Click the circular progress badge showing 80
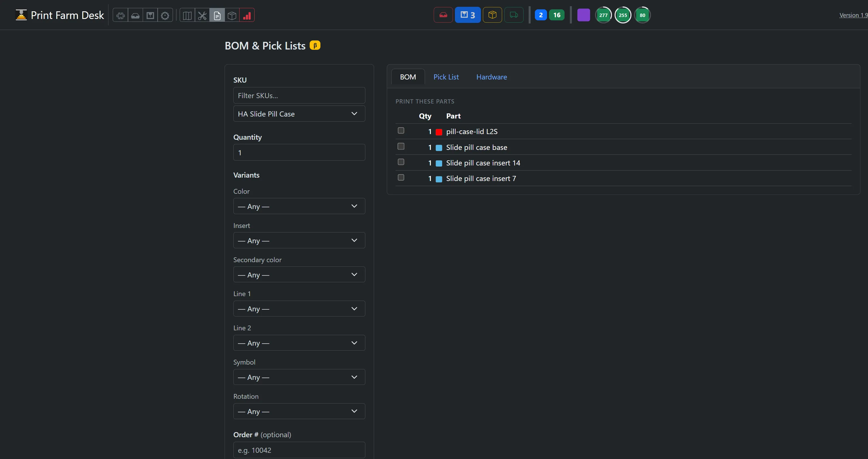 click(642, 15)
